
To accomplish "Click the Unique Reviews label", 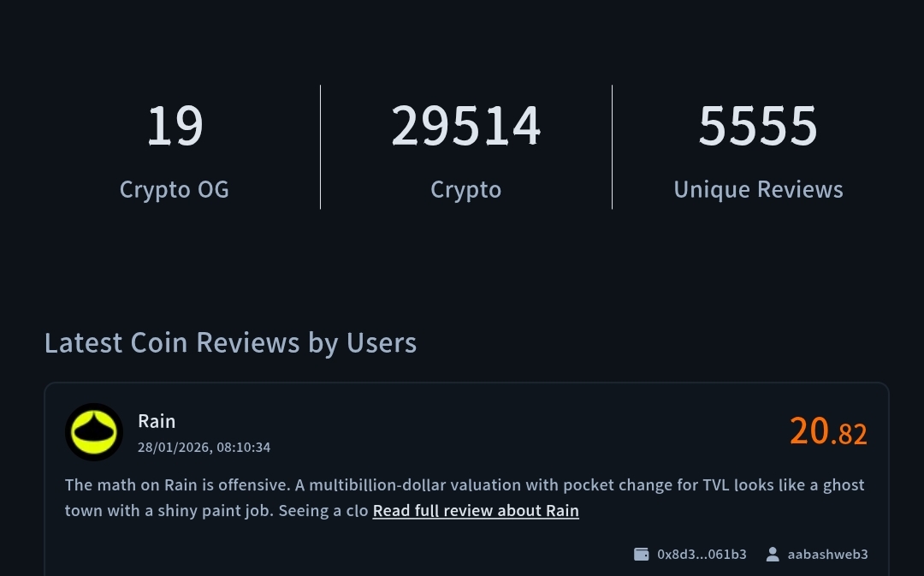I will click(758, 189).
